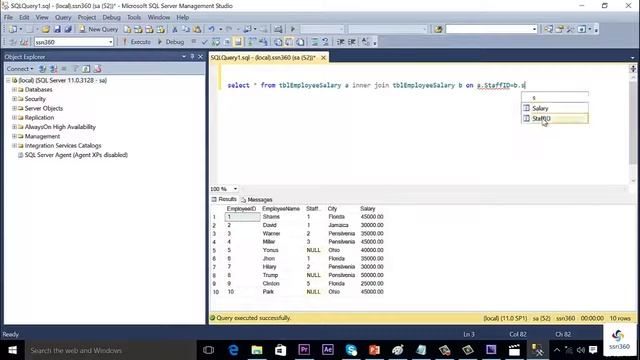Click the Connect Object Explorer icon
The image size is (640, 360).
[x=42, y=69]
